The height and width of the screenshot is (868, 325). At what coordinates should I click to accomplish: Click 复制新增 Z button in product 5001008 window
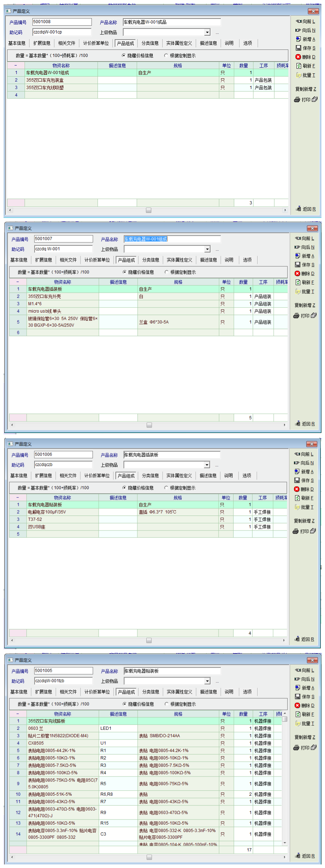(305, 89)
